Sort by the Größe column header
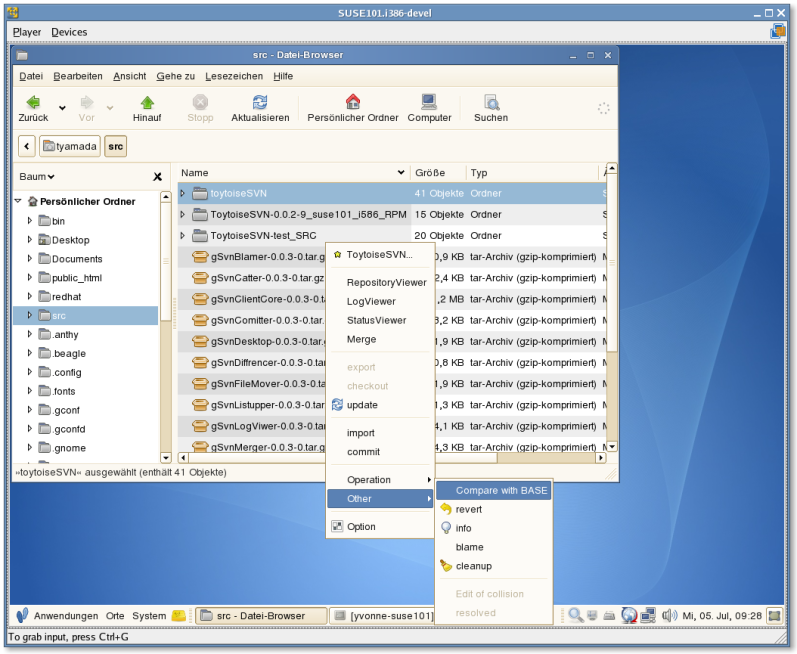Image resolution: width=797 pixels, height=654 pixels. [x=438, y=173]
